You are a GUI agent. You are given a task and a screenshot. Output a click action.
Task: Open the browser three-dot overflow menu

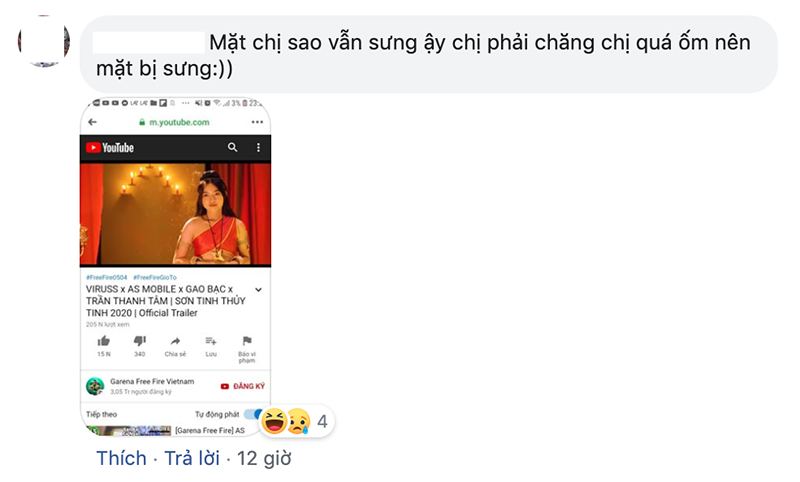click(x=257, y=122)
